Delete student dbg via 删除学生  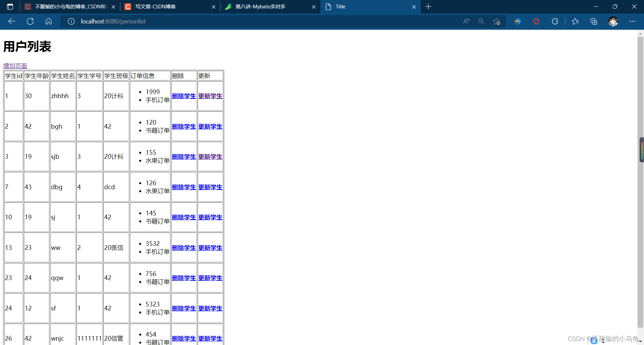(x=184, y=187)
